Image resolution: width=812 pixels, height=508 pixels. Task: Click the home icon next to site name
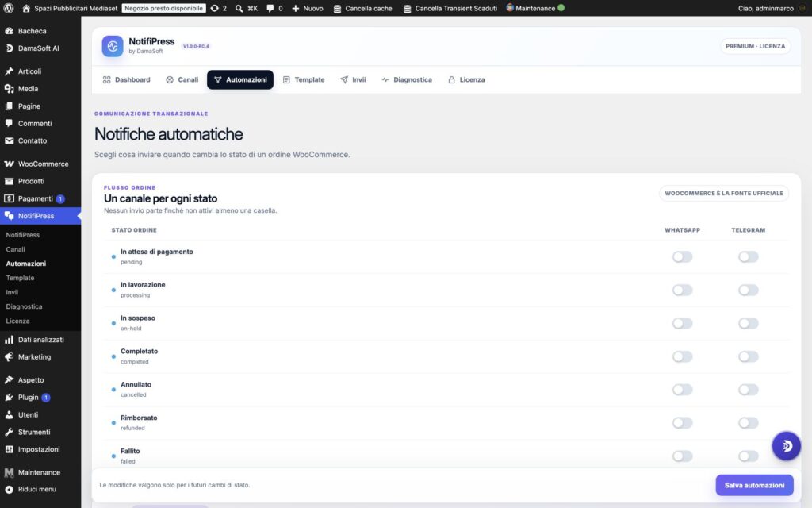pos(26,8)
